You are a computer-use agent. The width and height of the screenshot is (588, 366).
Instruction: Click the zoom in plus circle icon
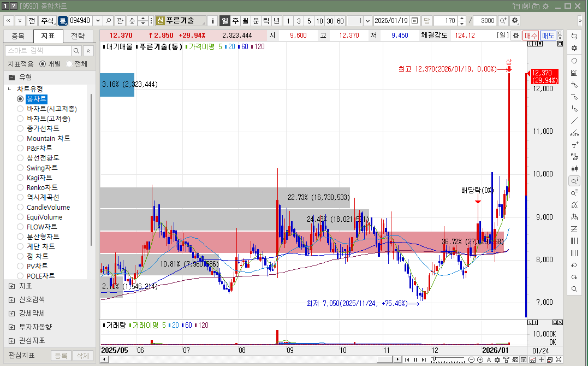(x=480, y=359)
